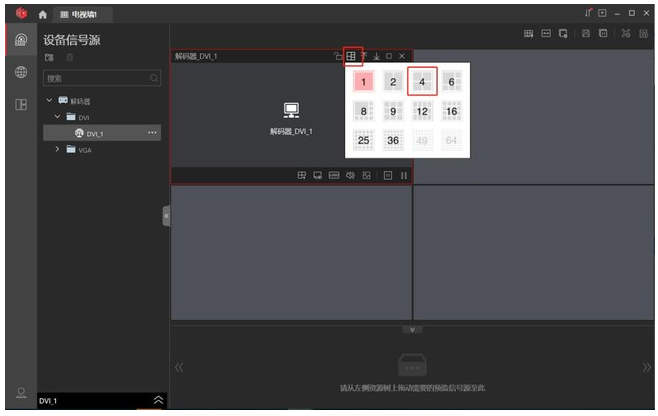Choose the 16-window split layout
This screenshot has width=658, height=416.
tap(451, 111)
